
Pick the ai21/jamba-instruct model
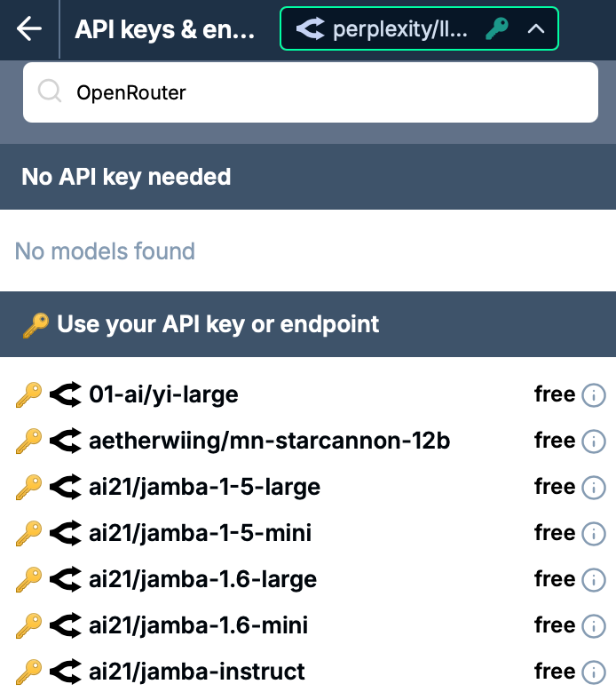(x=197, y=672)
